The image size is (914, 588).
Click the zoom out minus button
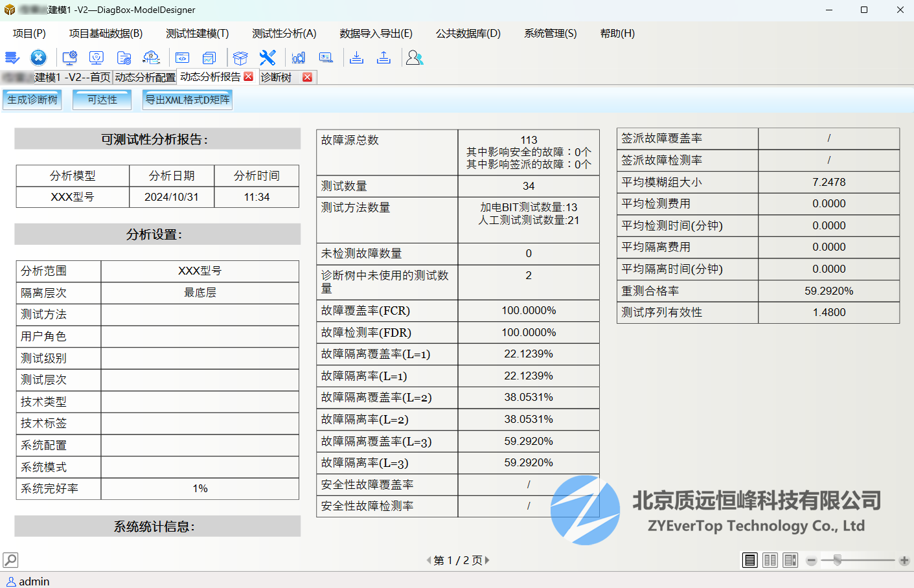pos(812,561)
